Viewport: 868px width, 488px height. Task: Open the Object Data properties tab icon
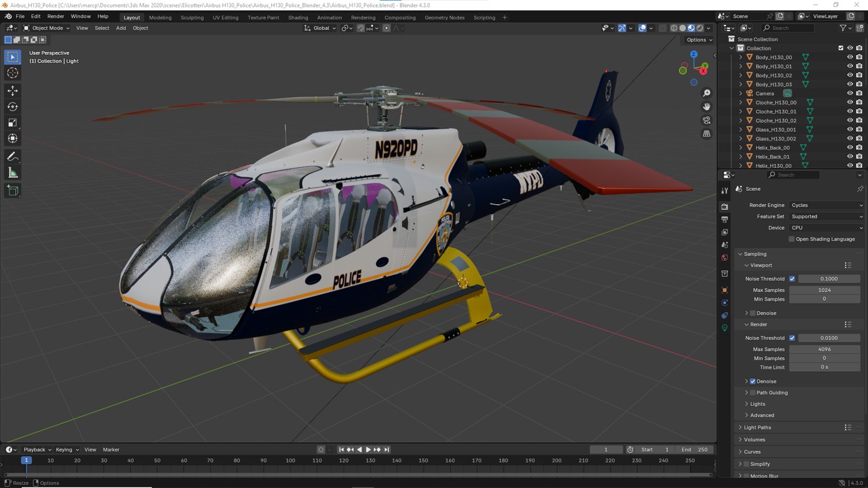[x=724, y=328]
